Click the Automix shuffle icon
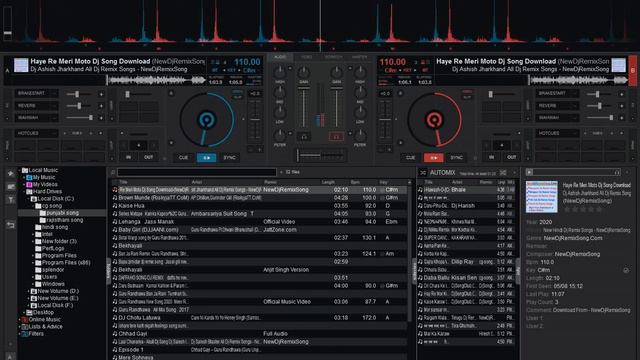 pyautogui.click(x=423, y=173)
